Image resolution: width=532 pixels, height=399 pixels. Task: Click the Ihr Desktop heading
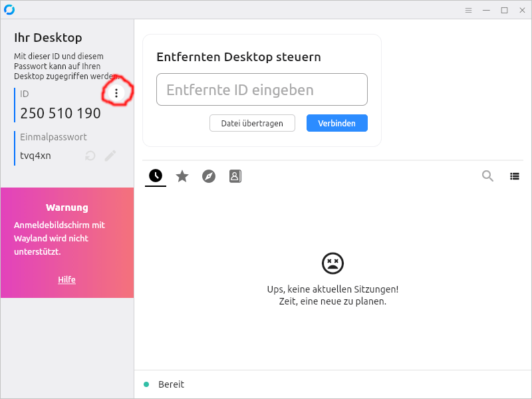point(48,38)
